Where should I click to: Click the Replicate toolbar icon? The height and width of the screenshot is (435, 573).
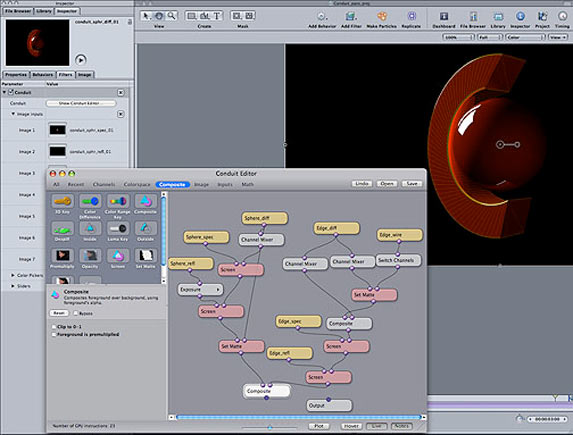pos(411,16)
